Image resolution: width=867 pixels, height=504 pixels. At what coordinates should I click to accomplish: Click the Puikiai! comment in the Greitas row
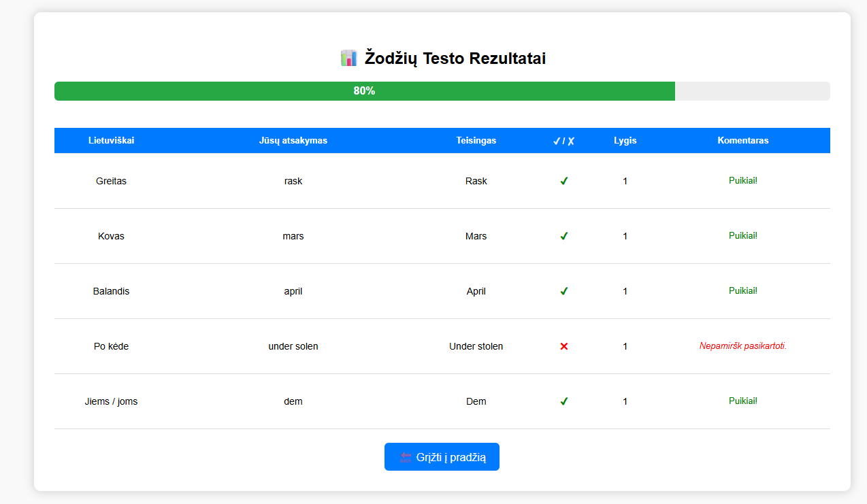point(742,181)
